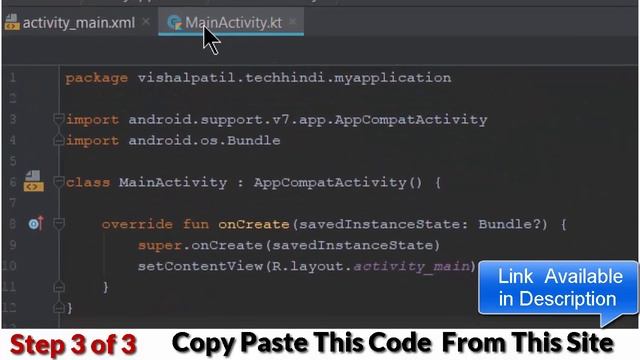Click activity_main resource reference

coord(411,267)
